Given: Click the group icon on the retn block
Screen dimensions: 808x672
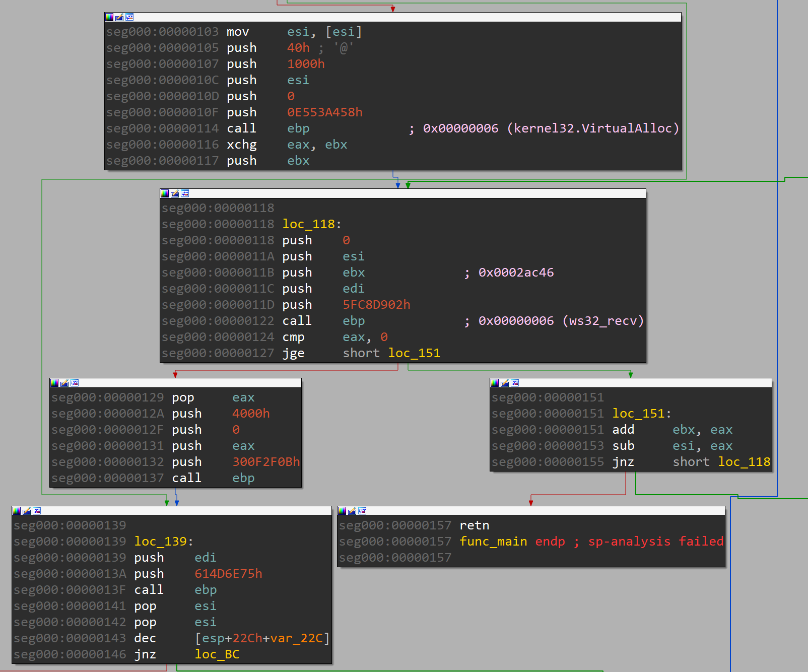Looking at the screenshot, I should coord(362,511).
